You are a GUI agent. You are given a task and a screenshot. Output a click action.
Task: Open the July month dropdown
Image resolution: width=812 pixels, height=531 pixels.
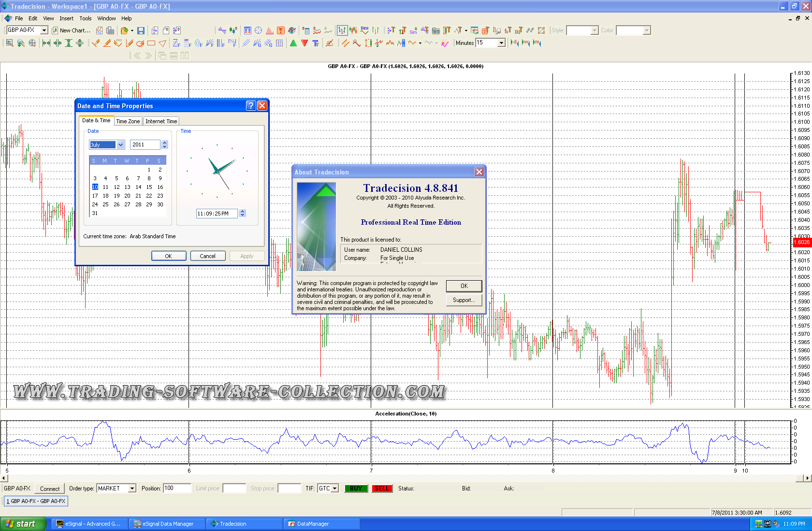tap(120, 145)
